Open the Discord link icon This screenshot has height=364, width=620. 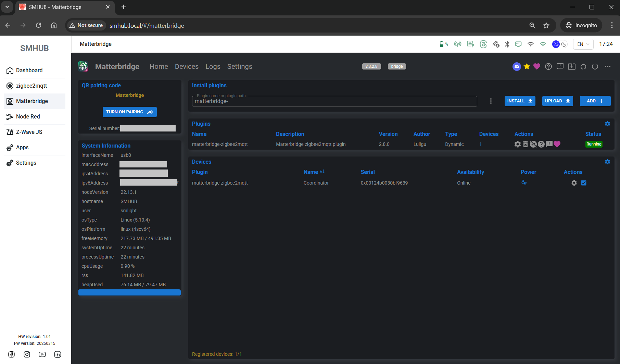point(517,67)
